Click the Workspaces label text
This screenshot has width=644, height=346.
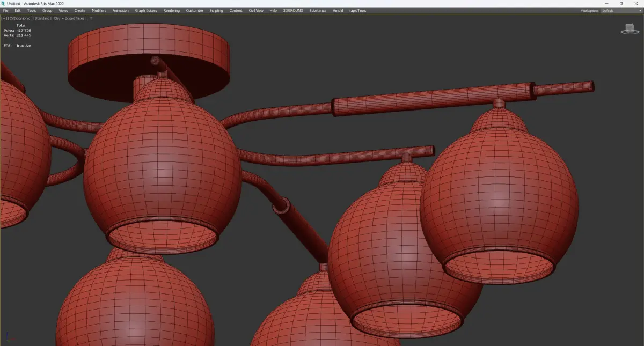point(590,10)
